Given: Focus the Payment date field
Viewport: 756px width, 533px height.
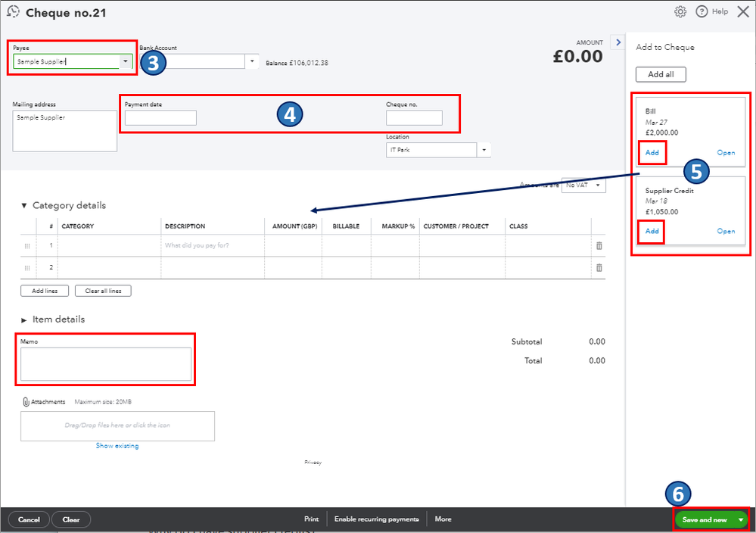Looking at the screenshot, I should (160, 117).
